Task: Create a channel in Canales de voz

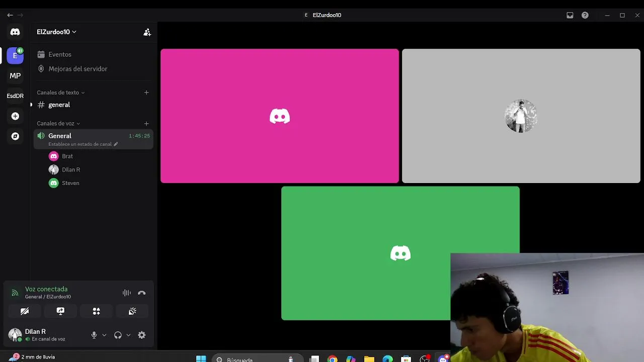Action: click(146, 124)
